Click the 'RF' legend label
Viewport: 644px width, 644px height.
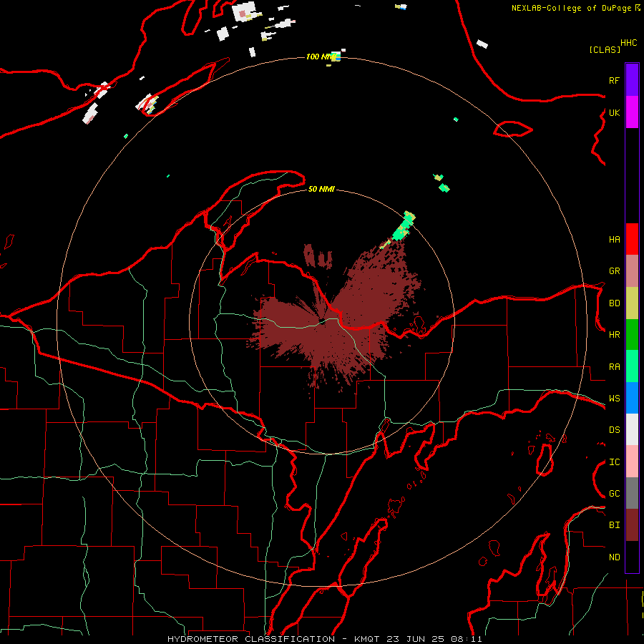click(x=615, y=80)
